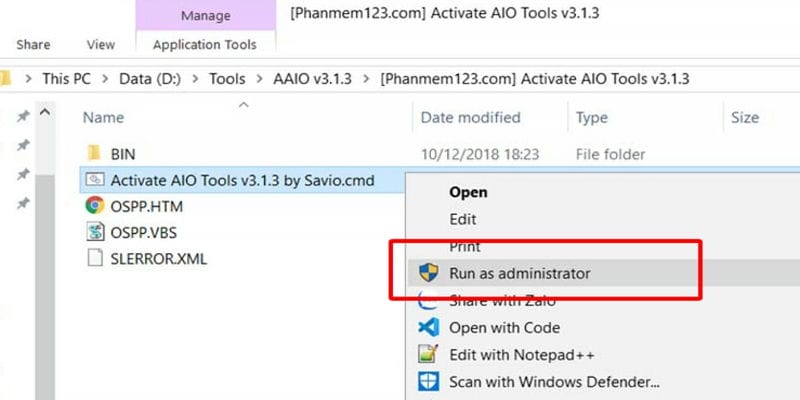Click This PC in the breadcrumb path
This screenshot has width=800, height=400.
68,79
